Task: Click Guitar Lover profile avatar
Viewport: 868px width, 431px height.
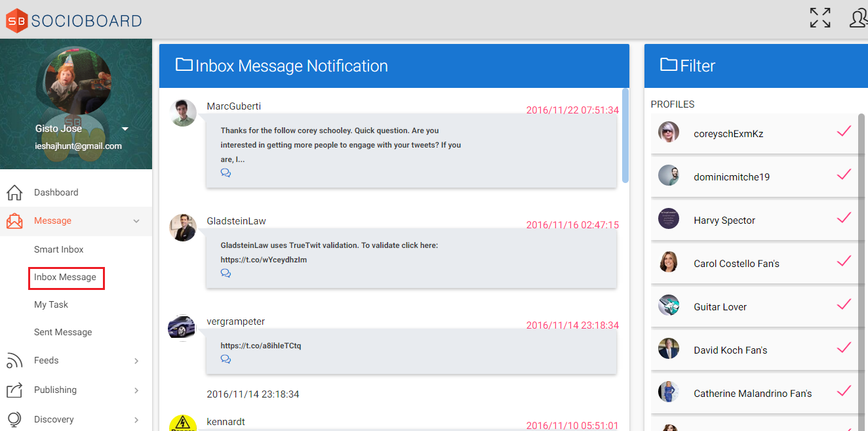Action: (x=669, y=305)
